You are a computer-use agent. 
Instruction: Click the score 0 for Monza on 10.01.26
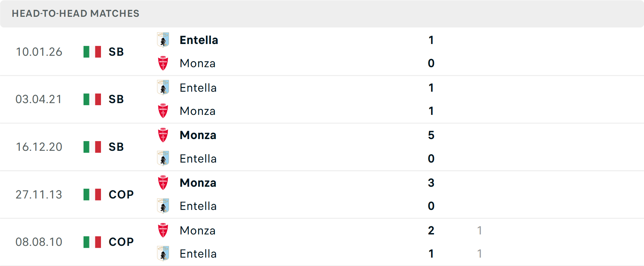431,63
